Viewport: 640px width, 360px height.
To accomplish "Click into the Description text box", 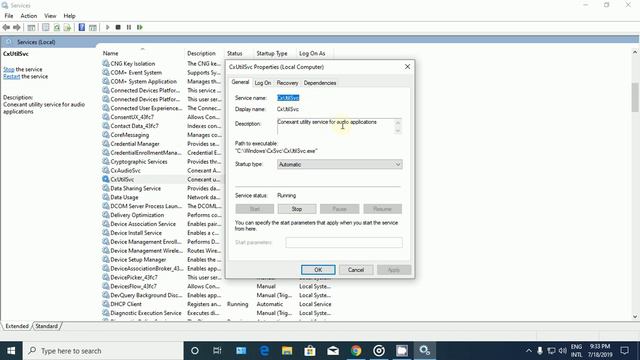I will 335,126.
